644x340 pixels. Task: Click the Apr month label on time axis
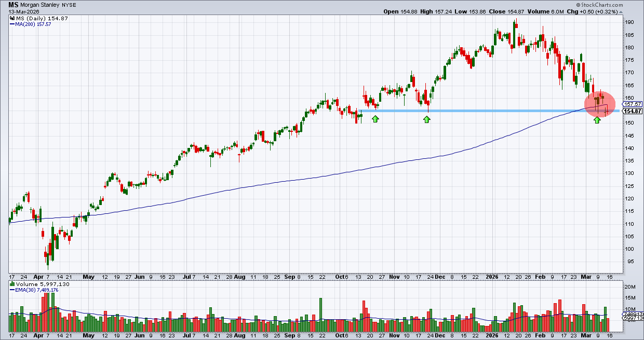pos(38,277)
